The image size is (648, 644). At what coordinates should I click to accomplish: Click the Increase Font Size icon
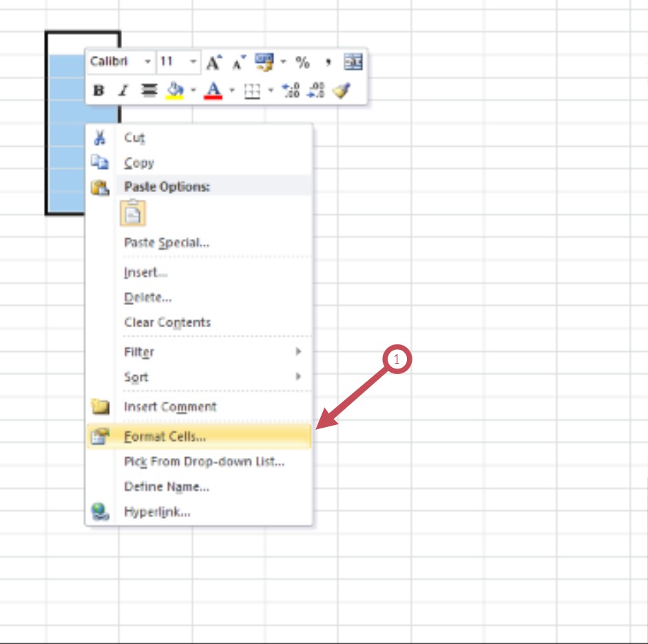click(213, 63)
